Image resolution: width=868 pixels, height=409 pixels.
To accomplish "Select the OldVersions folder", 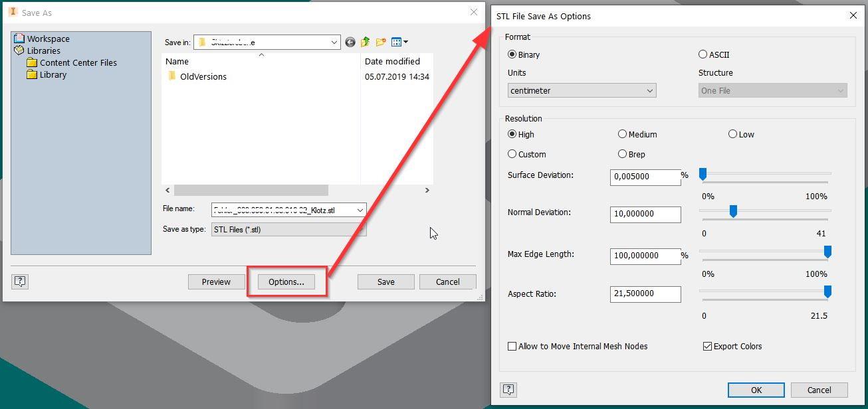I will coord(197,76).
